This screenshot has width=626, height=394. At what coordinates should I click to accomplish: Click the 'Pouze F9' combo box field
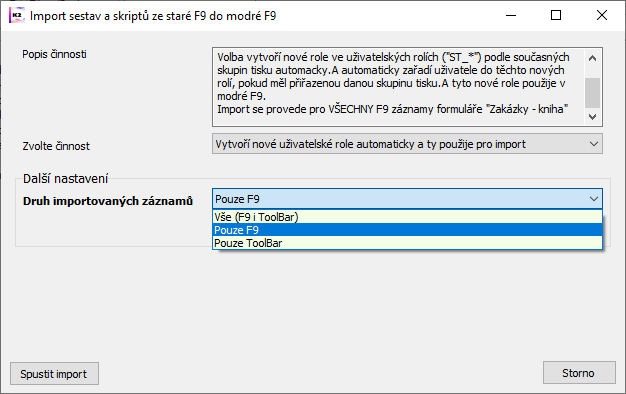point(399,199)
